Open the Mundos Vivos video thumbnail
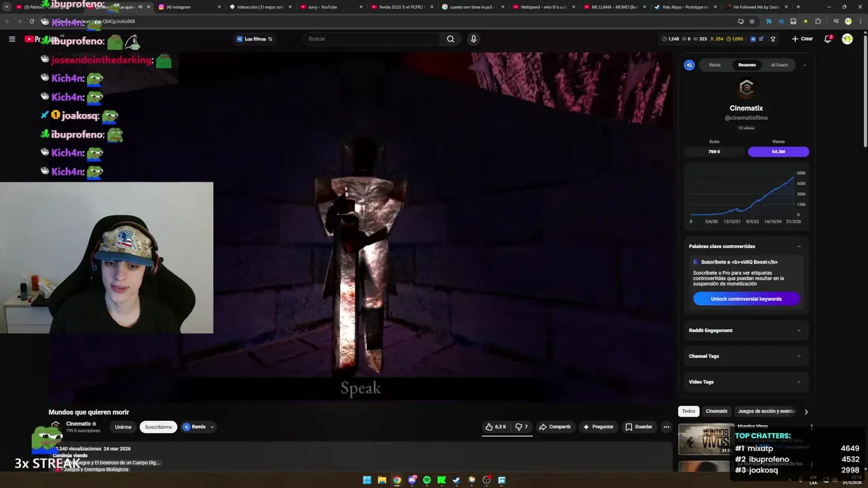Image resolution: width=868 pixels, height=488 pixels. pyautogui.click(x=706, y=439)
